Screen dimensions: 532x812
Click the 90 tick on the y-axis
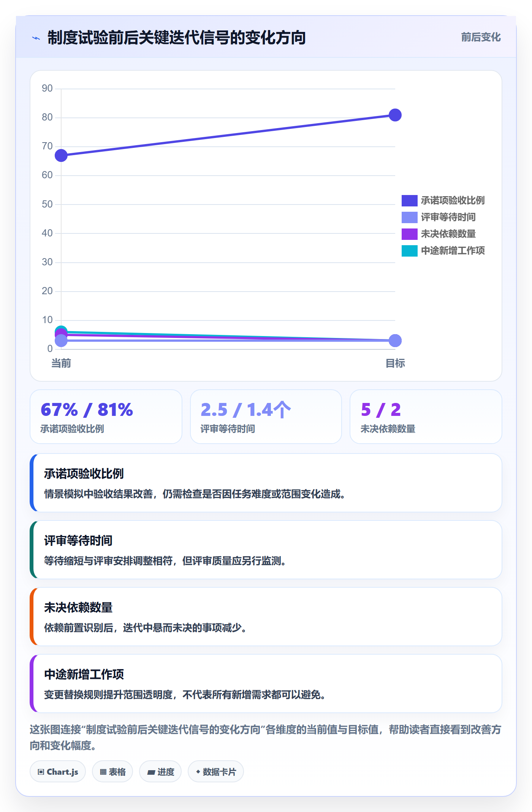pyautogui.click(x=47, y=89)
